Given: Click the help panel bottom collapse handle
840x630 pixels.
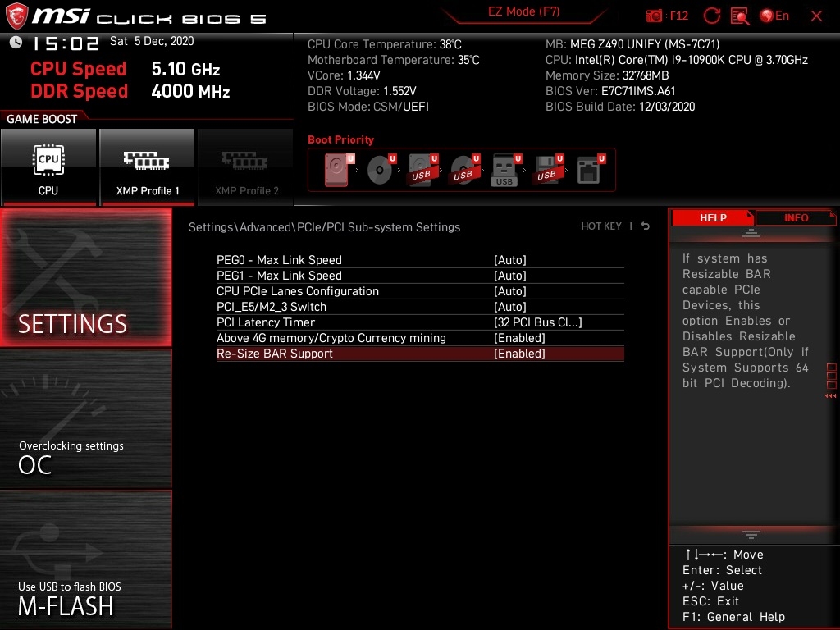Looking at the screenshot, I should [x=751, y=534].
